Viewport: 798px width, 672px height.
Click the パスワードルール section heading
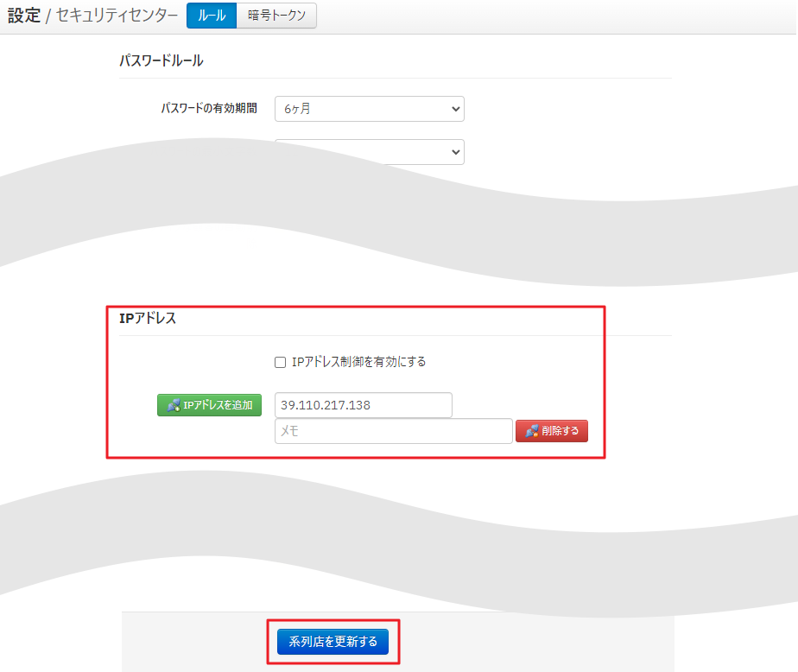161,60
